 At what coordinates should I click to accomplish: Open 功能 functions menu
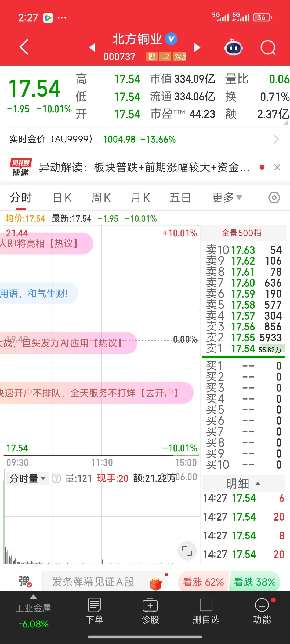pos(262,611)
